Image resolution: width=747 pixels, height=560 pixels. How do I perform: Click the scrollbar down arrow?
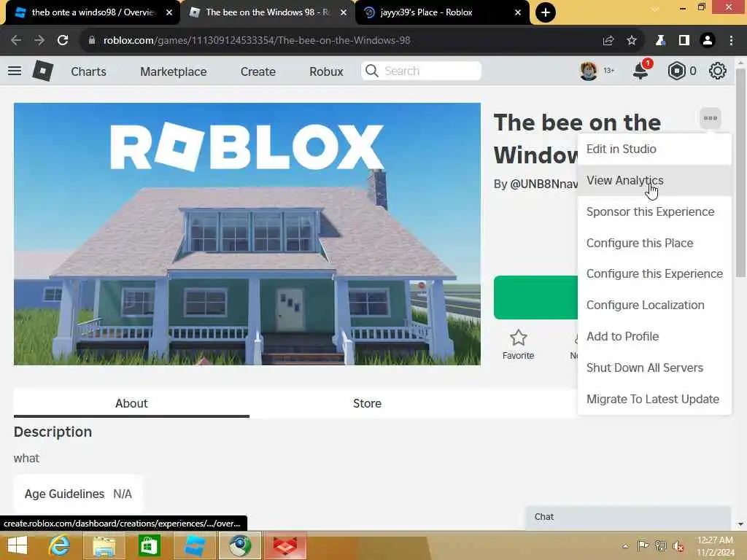(740, 524)
